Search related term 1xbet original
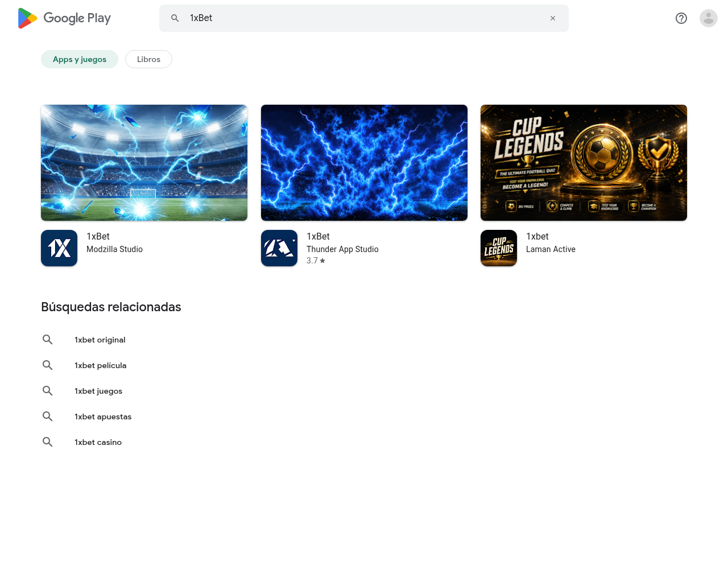 (x=100, y=340)
